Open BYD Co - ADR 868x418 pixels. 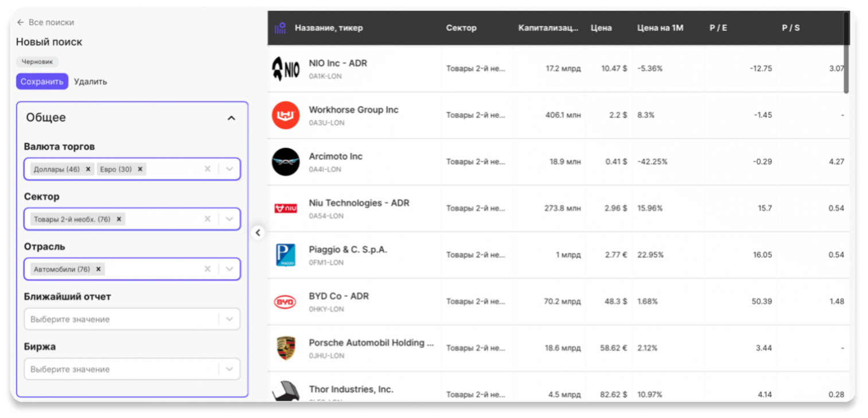coord(339,296)
